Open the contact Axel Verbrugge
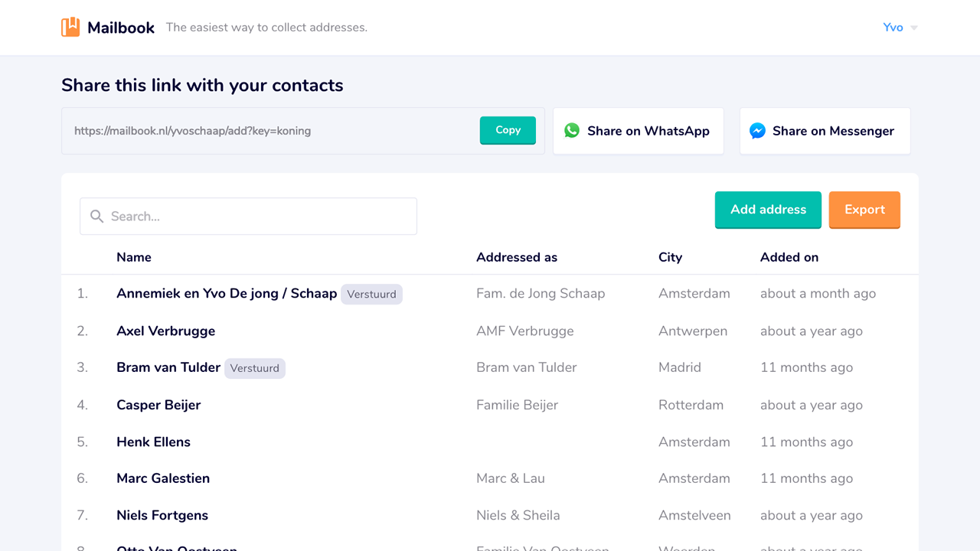 pyautogui.click(x=165, y=331)
